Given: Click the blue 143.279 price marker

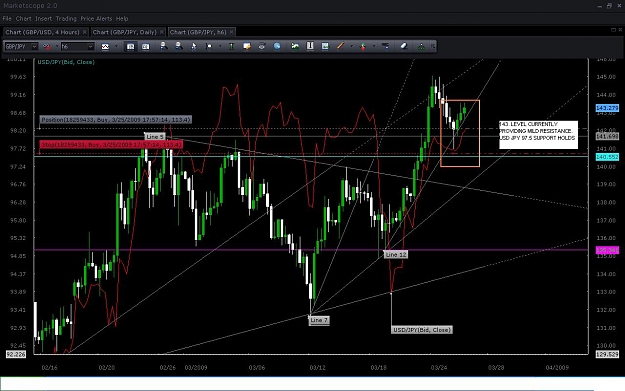Looking at the screenshot, I should (x=607, y=108).
